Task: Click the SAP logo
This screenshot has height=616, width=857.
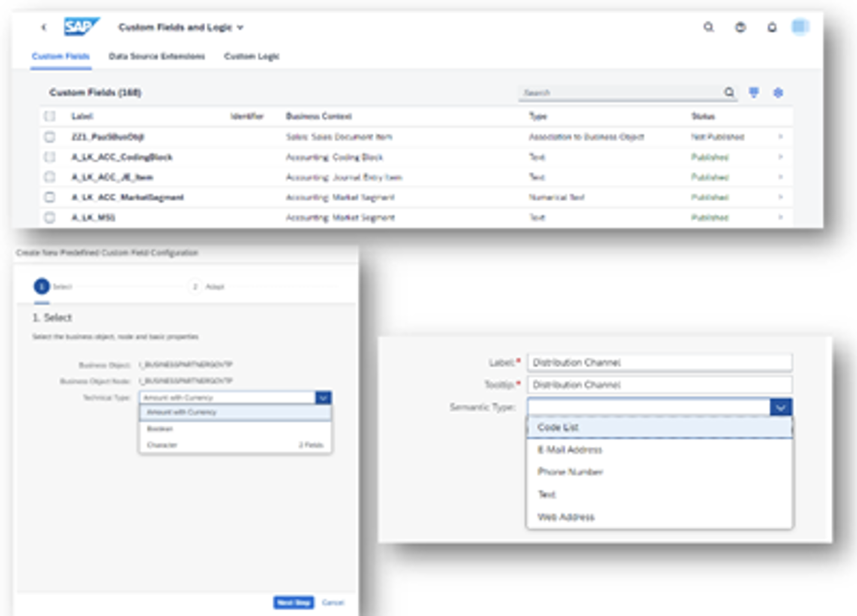Action: [81, 27]
